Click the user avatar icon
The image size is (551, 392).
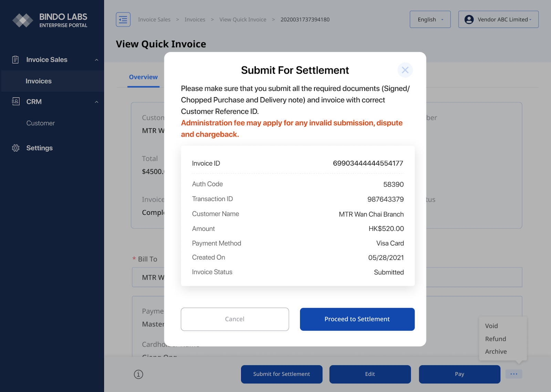pos(469,20)
